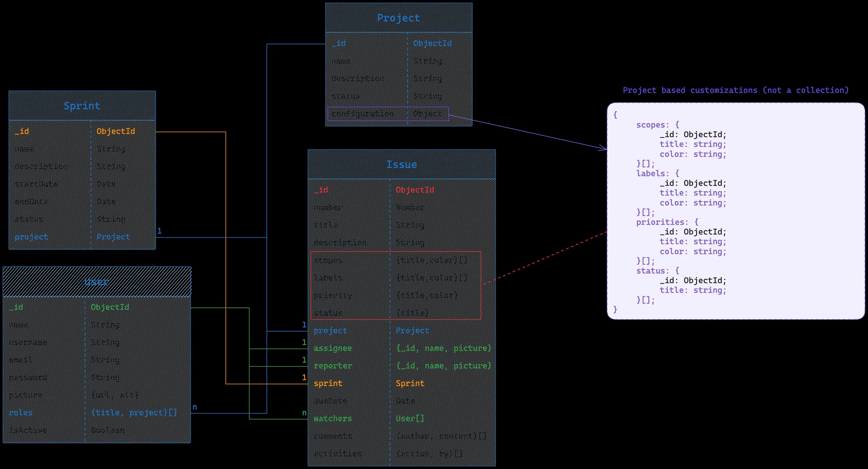The height and width of the screenshot is (469, 868).
Task: Click 'priorities: {' line in customization panel
Action: [667, 222]
